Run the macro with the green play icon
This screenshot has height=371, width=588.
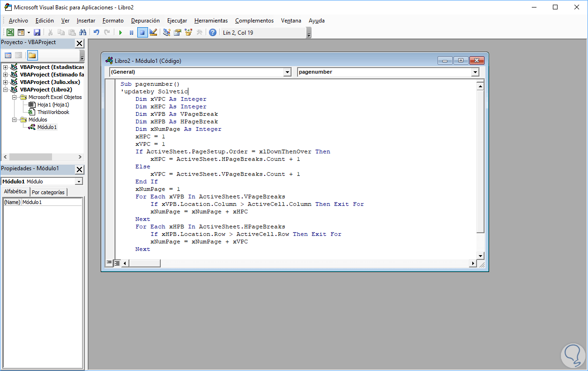click(x=120, y=32)
